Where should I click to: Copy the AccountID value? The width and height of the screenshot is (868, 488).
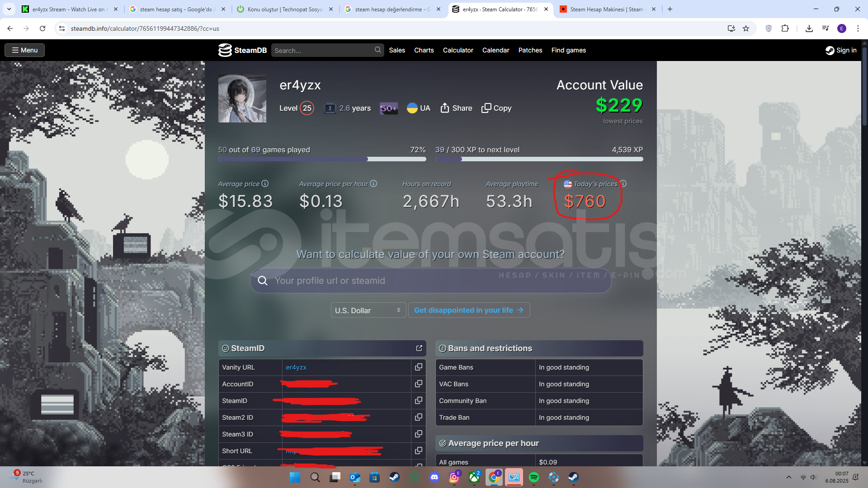(419, 384)
